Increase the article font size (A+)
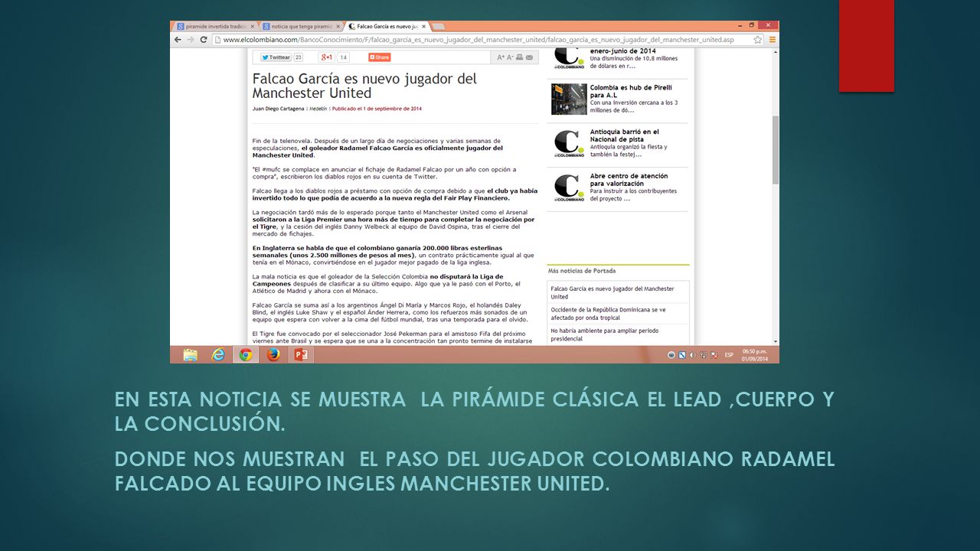 click(501, 57)
